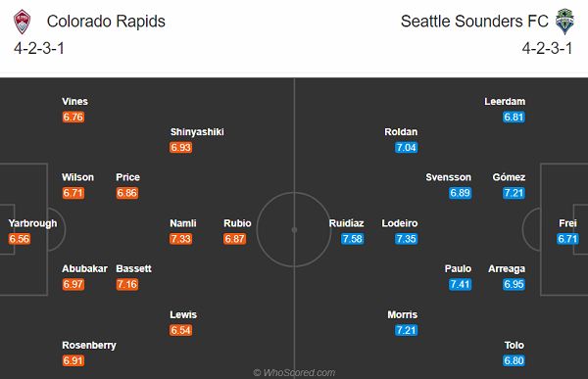
Task: Open the Vines player name
Action: click(75, 102)
